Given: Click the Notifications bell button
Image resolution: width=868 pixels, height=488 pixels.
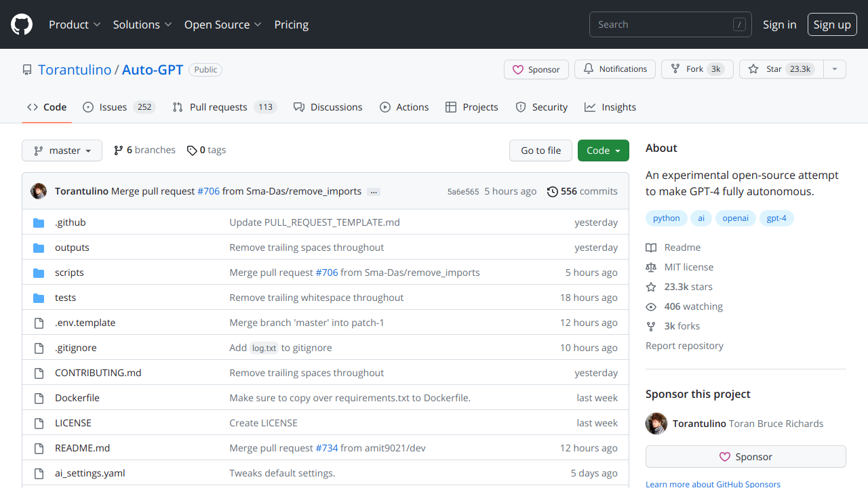Looking at the screenshot, I should (615, 69).
